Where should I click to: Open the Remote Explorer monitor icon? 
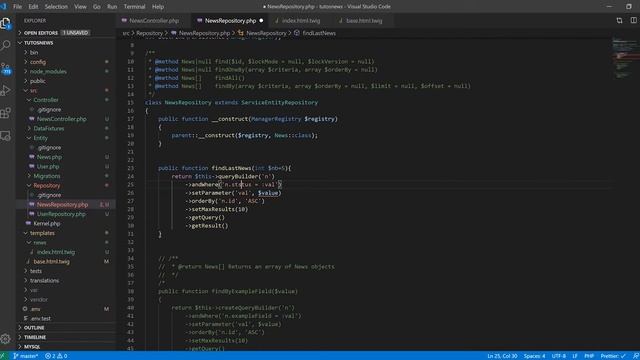[x=6, y=135]
